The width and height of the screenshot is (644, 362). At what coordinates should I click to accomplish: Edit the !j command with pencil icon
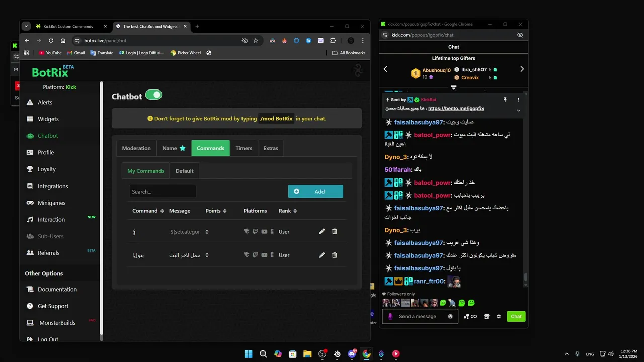(322, 231)
